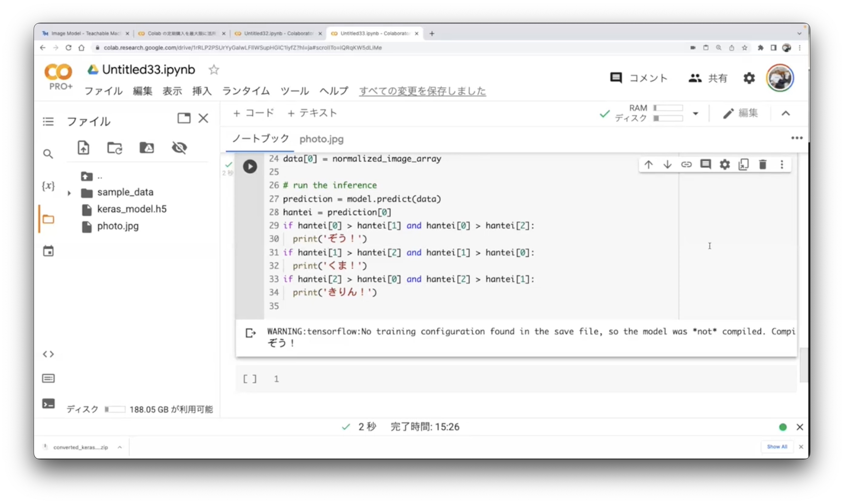Open files pane in new window
The image size is (844, 504).
[x=184, y=118]
